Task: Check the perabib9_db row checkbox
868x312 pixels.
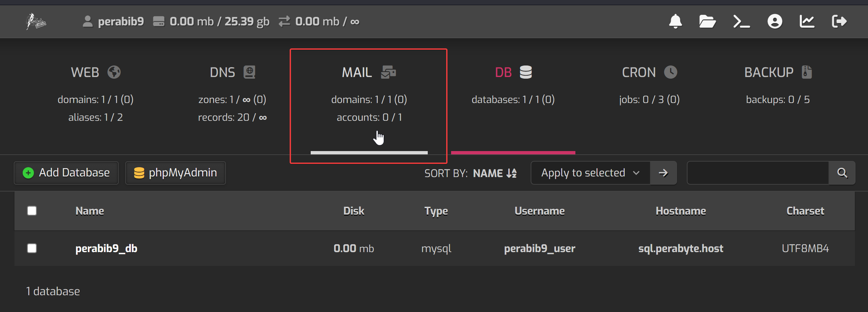Action: pos(32,248)
